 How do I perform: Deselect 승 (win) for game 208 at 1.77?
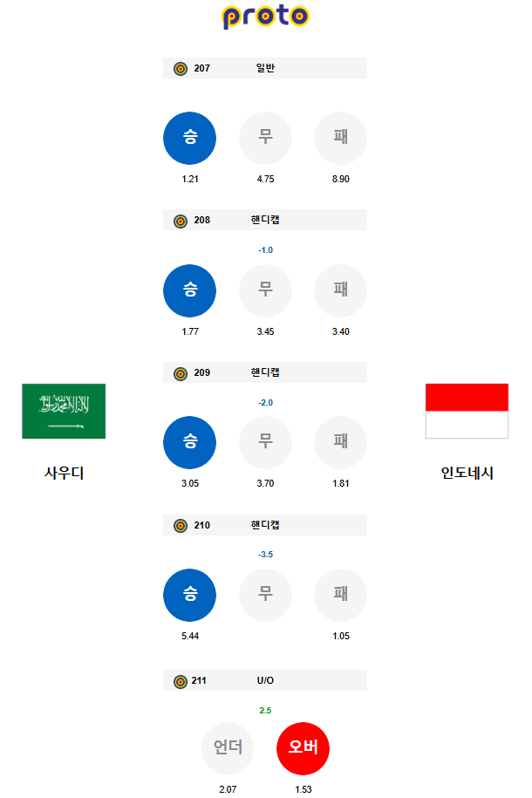pos(189,290)
